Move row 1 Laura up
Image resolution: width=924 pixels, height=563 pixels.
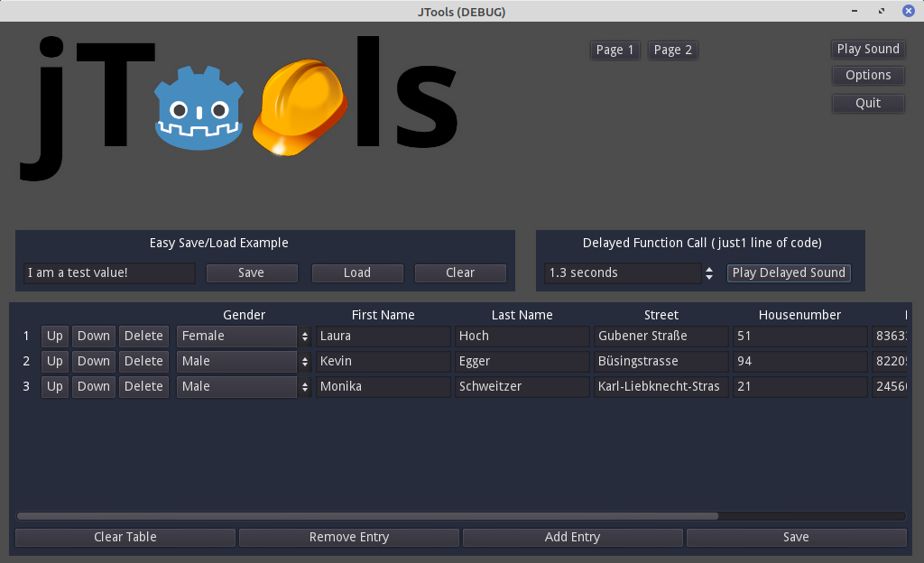55,336
